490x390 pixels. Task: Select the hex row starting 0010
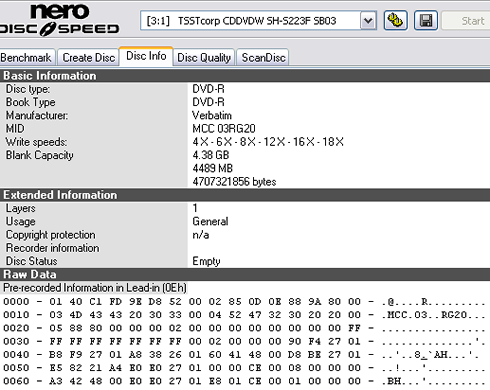click(245, 315)
